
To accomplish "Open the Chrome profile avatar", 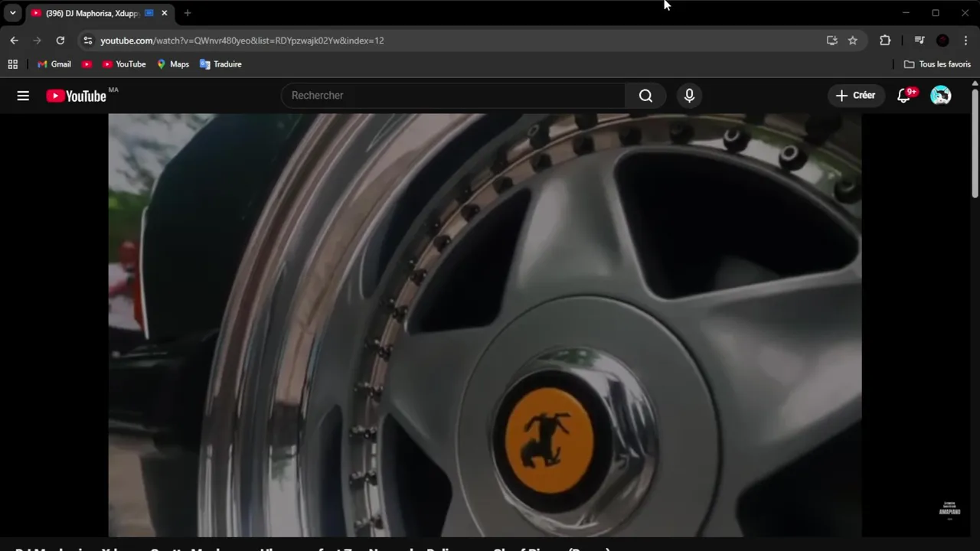I will click(942, 41).
